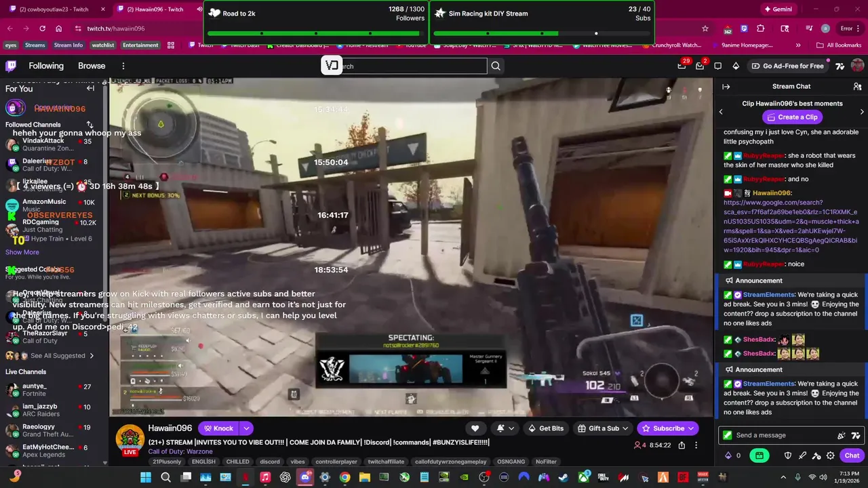This screenshot has height=488, width=868.
Task: Sort followed channels with the sort icon
Action: tap(90, 125)
